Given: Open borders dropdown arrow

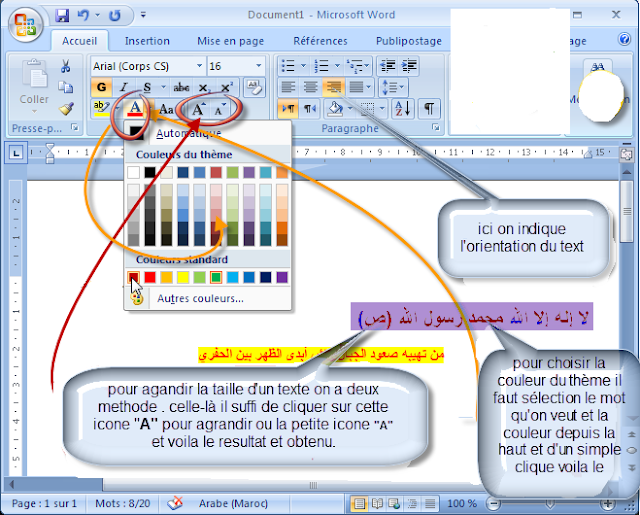Looking at the screenshot, I should coord(382,109).
